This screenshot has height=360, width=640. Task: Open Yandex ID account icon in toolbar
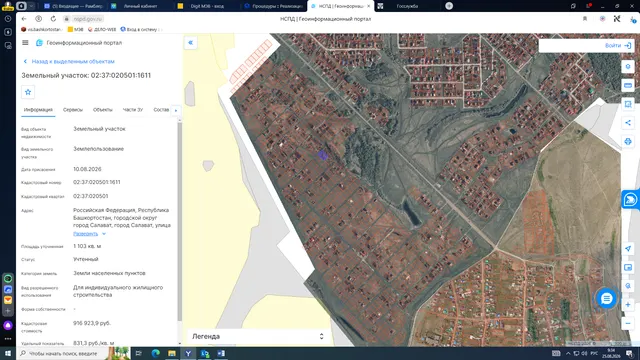[x=38, y=19]
